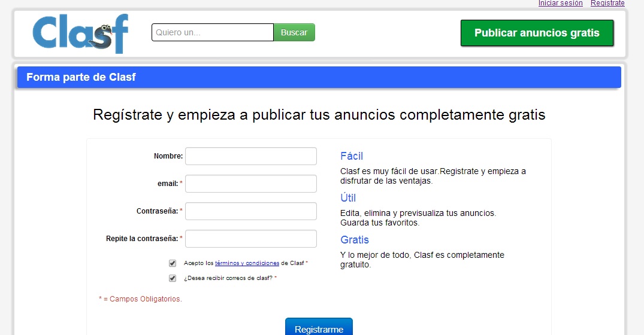644x335 pixels.
Task: Click the Clasf logo
Action: point(80,33)
